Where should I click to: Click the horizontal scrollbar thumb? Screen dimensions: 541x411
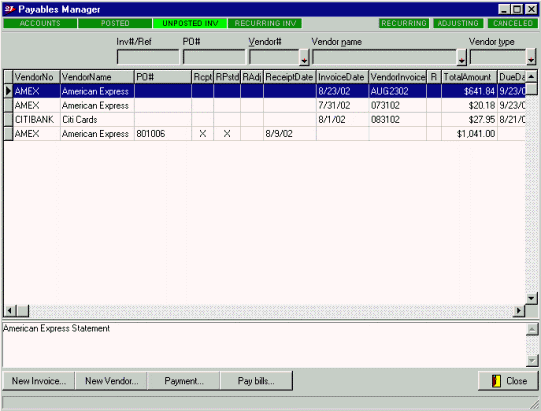tap(22, 311)
